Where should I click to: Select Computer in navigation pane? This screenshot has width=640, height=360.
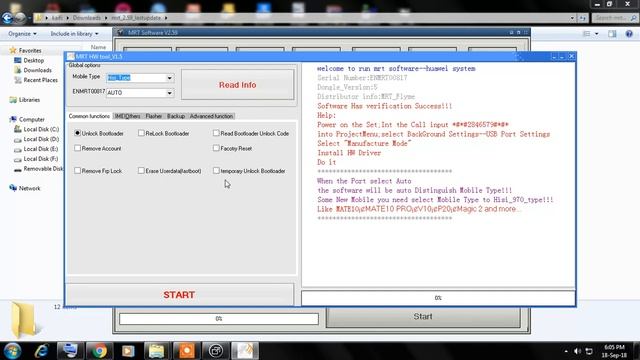point(31,120)
